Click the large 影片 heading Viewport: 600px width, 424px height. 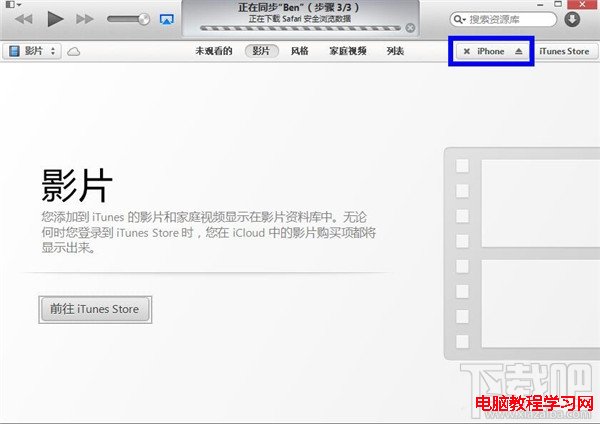click(x=77, y=186)
